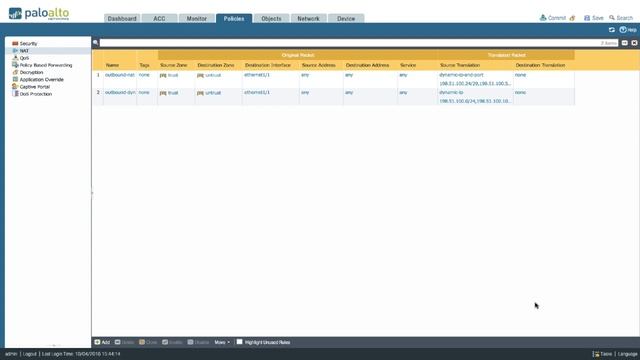This screenshot has height=360, width=640.
Task: Click the Save disk icon
Action: coord(587,18)
